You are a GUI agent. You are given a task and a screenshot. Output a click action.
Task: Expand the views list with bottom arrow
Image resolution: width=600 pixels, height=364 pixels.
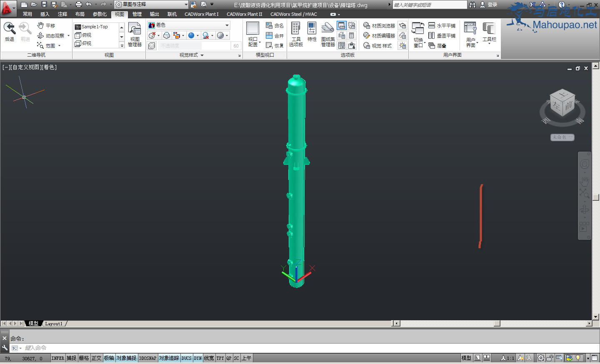pos(122,45)
